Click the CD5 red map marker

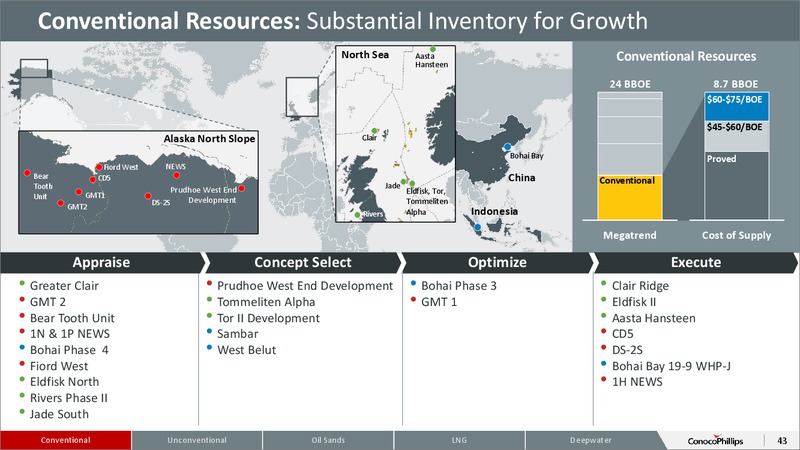click(x=92, y=179)
